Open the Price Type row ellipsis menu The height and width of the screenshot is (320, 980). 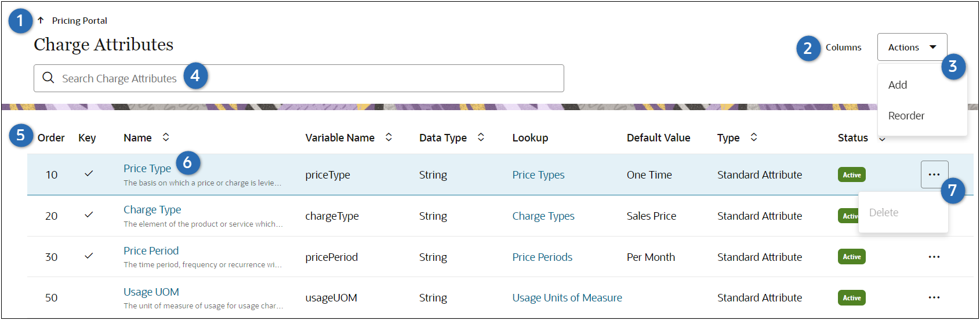934,174
